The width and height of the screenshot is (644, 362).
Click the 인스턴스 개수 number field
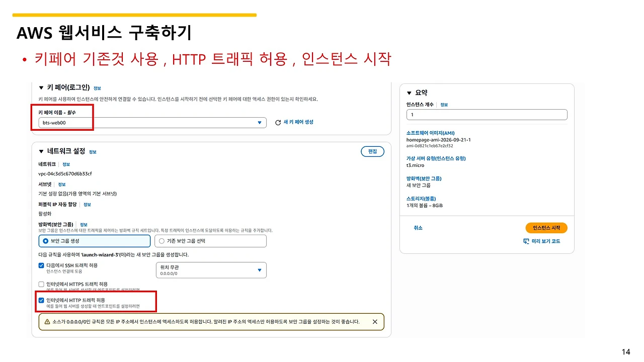coord(487,115)
